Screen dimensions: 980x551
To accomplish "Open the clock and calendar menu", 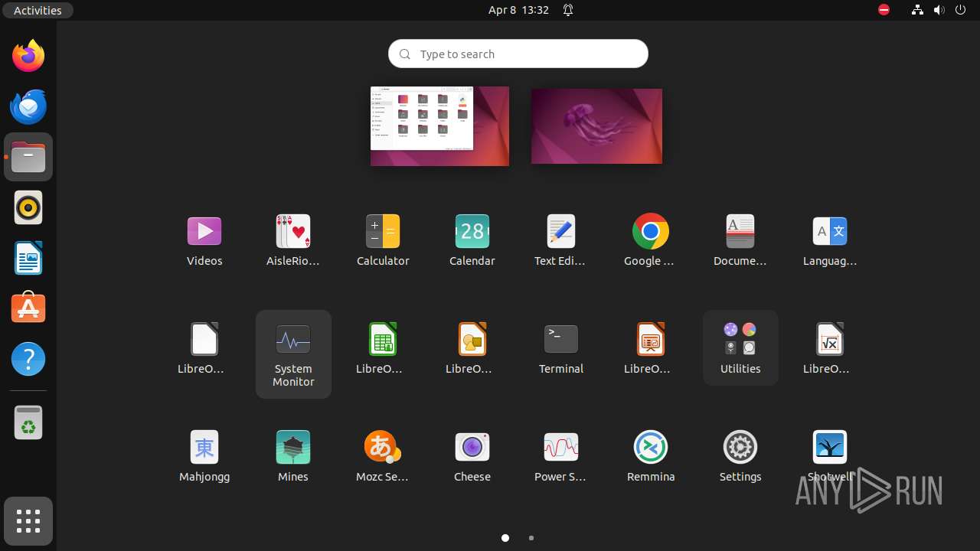I will coord(518,10).
